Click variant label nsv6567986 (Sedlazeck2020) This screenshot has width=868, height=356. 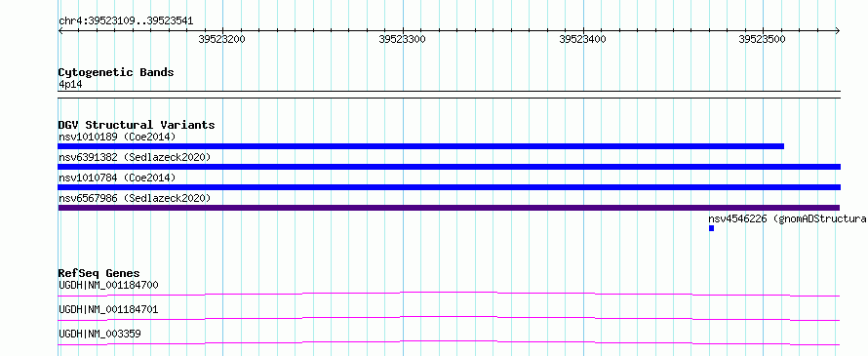[x=135, y=198]
